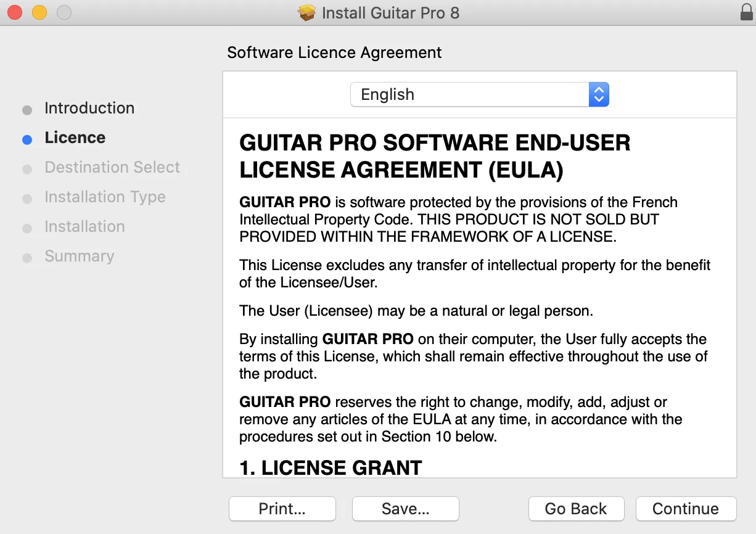The width and height of the screenshot is (756, 534).
Task: Click Continue to proceed with installation
Action: coord(686,509)
